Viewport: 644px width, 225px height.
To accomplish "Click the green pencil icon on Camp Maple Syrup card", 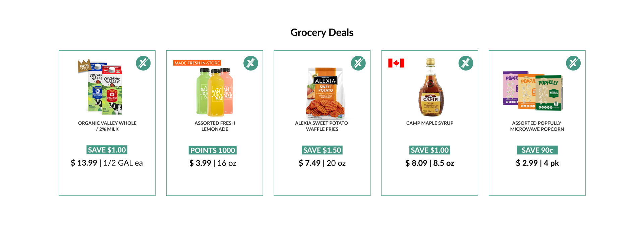I will click(466, 63).
